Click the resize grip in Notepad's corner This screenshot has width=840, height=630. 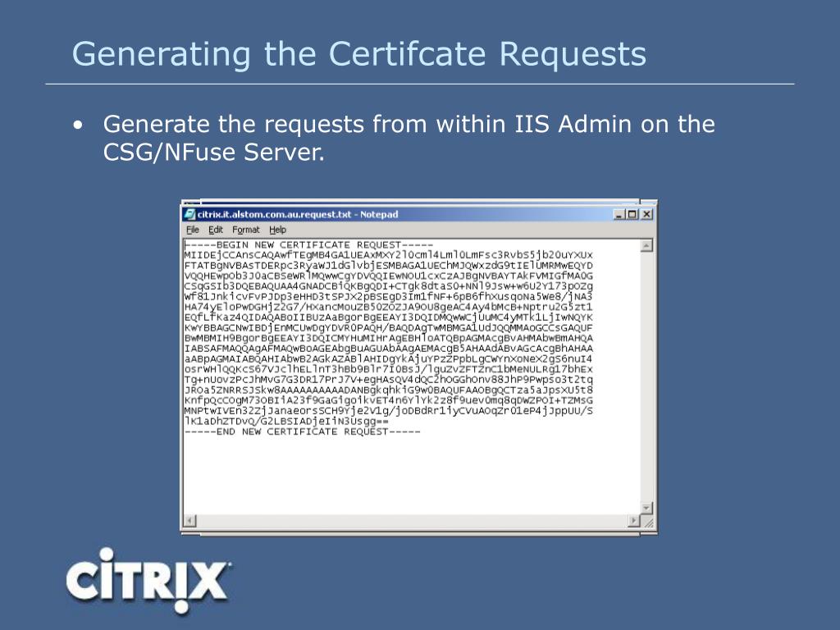coord(648,521)
